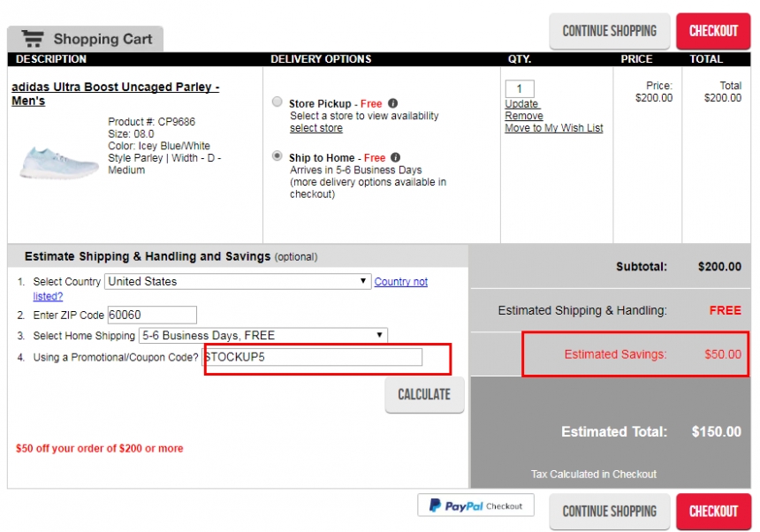Click the adidas shoe product thumbnail

pyautogui.click(x=58, y=163)
